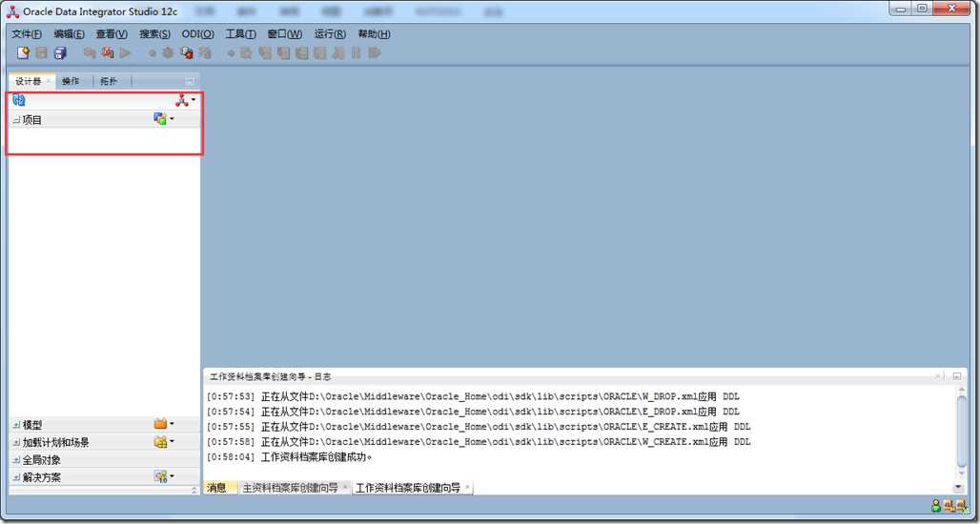The image size is (980, 524).
Task: Close the 主资料档案库创建向导 tab
Action: click(x=345, y=487)
